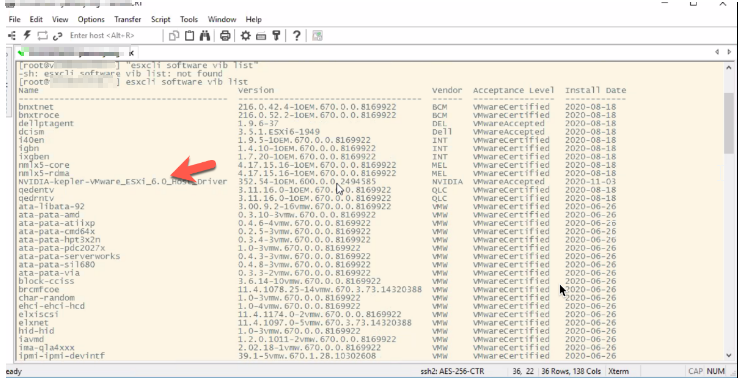Open the View menu

coord(60,19)
